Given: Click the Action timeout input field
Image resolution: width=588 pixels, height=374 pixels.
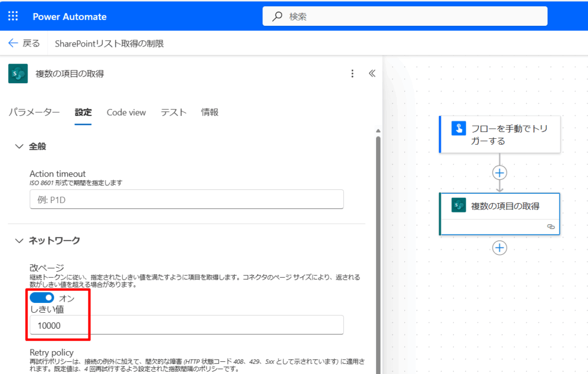Looking at the screenshot, I should click(x=187, y=200).
